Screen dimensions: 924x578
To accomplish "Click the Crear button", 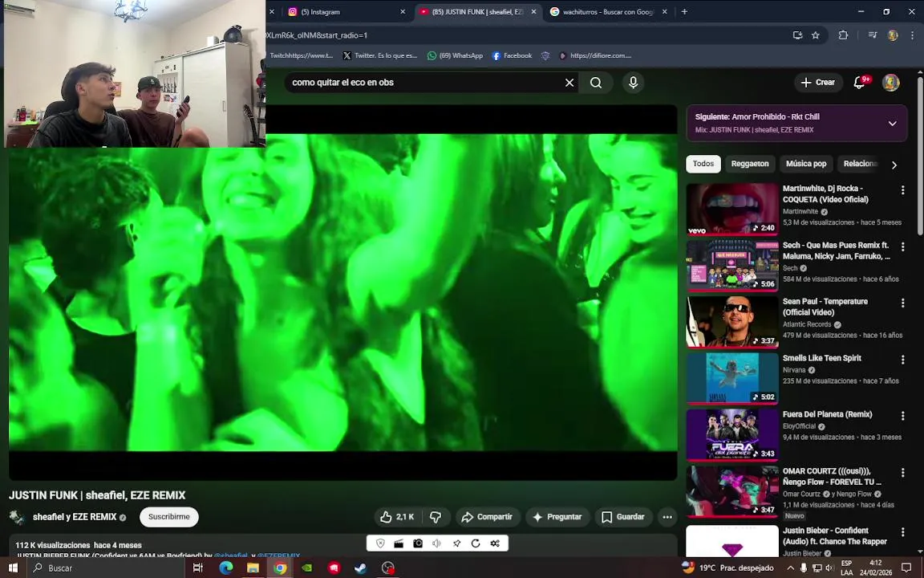I will tap(818, 83).
